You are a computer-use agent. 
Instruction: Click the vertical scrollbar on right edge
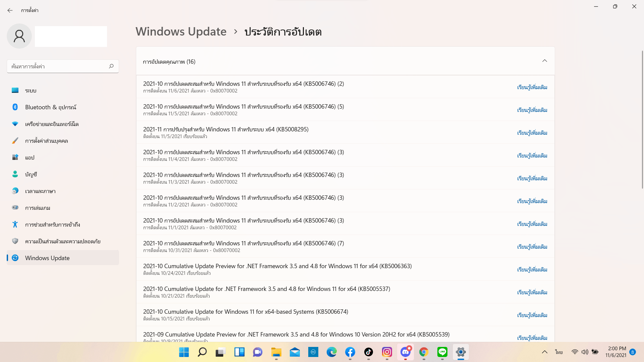(x=642, y=119)
